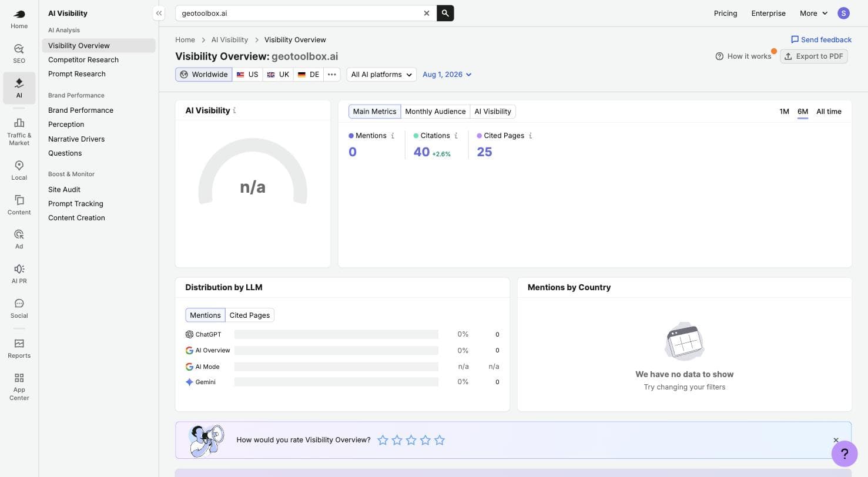Open the purple help question-mark bubble
The height and width of the screenshot is (477, 868).
(x=844, y=454)
